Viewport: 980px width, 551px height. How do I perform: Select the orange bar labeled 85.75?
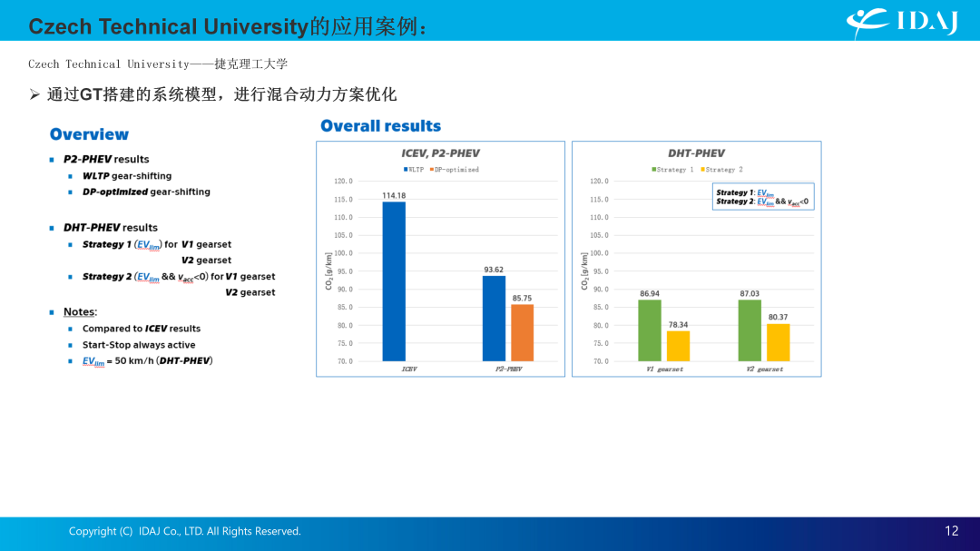(x=523, y=333)
